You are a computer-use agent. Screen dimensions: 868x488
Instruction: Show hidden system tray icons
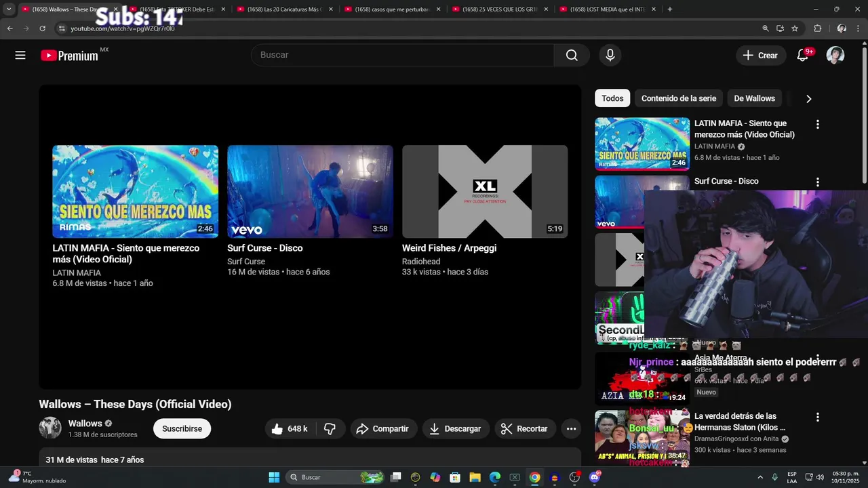click(x=759, y=477)
